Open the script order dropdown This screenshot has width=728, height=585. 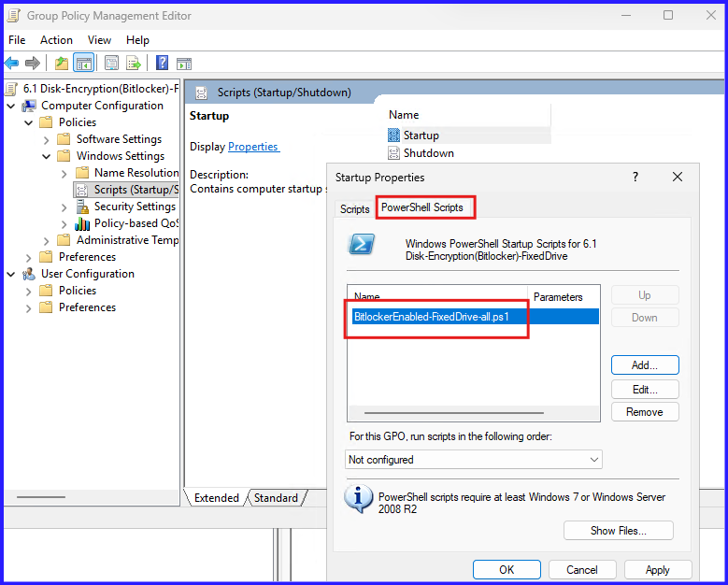point(474,460)
